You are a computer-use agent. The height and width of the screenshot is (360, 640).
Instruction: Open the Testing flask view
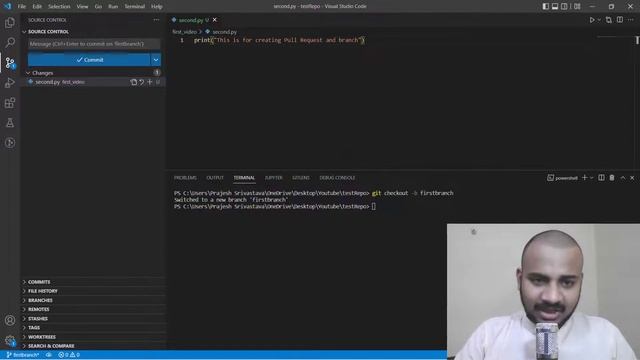click(x=10, y=123)
